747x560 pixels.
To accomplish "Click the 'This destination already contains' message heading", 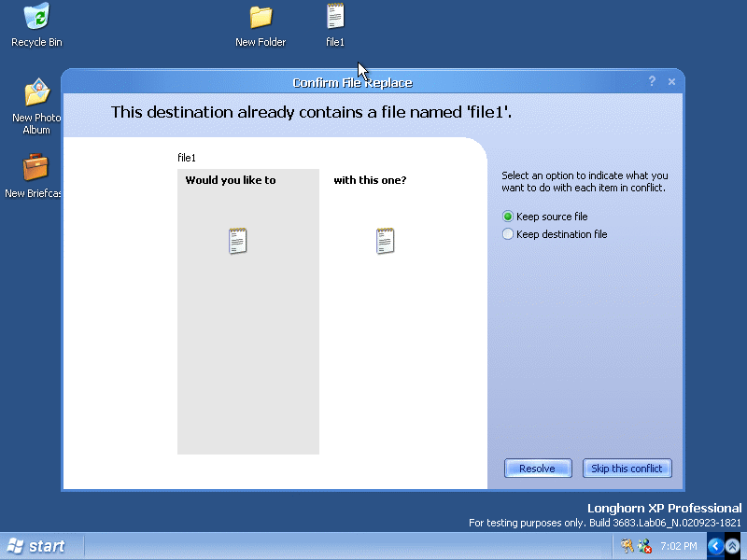I will (x=311, y=112).
